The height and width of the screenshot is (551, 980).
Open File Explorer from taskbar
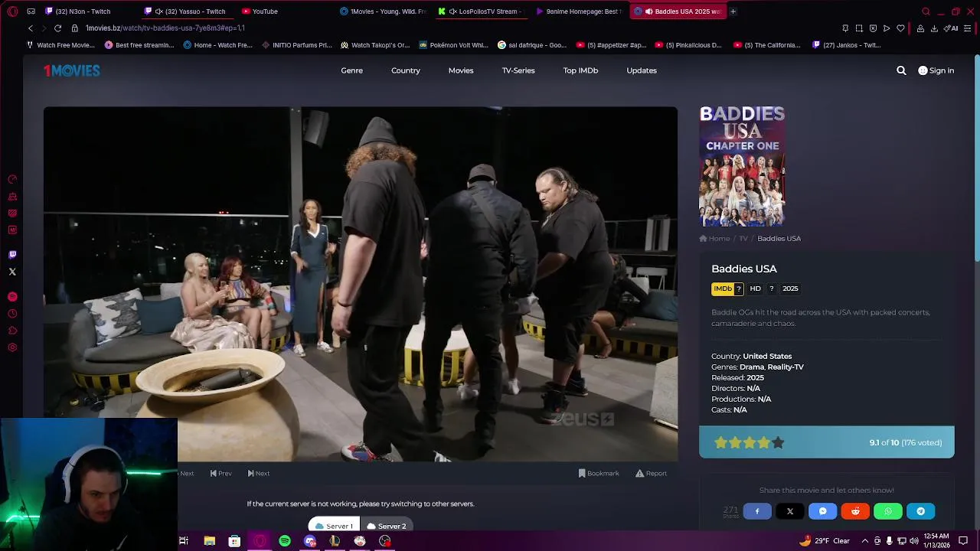[x=209, y=541]
